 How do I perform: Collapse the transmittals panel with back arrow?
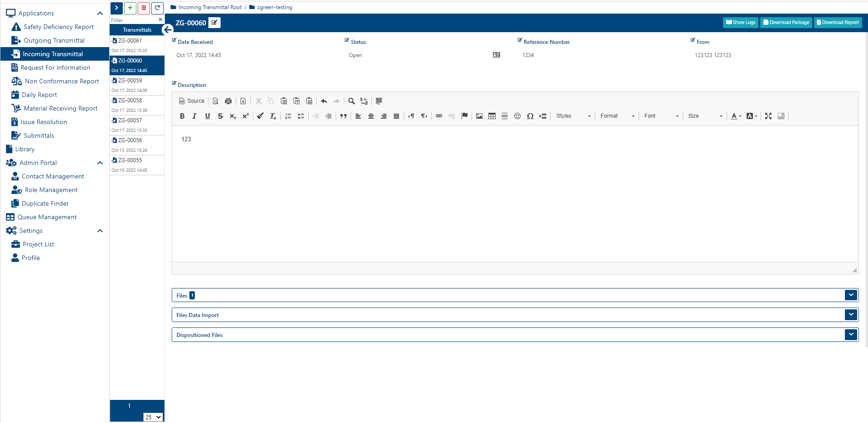coord(168,30)
